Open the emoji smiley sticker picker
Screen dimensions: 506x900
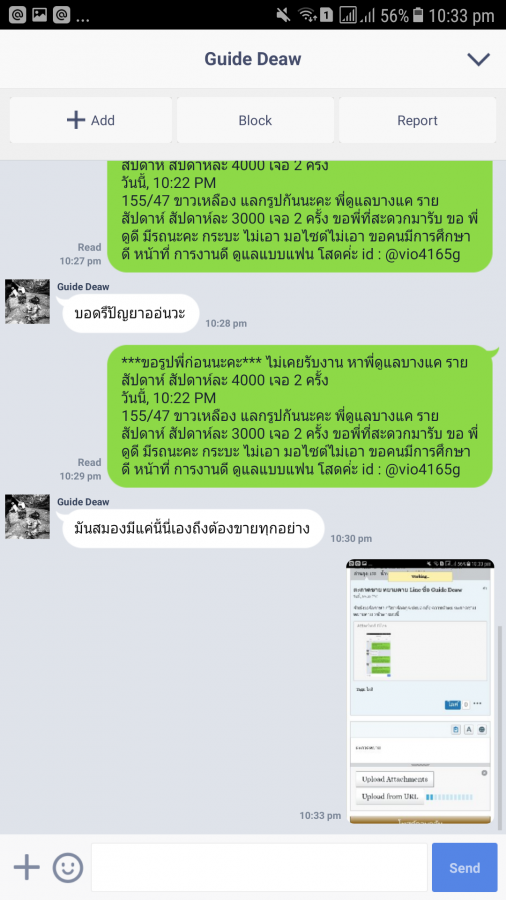[68, 867]
